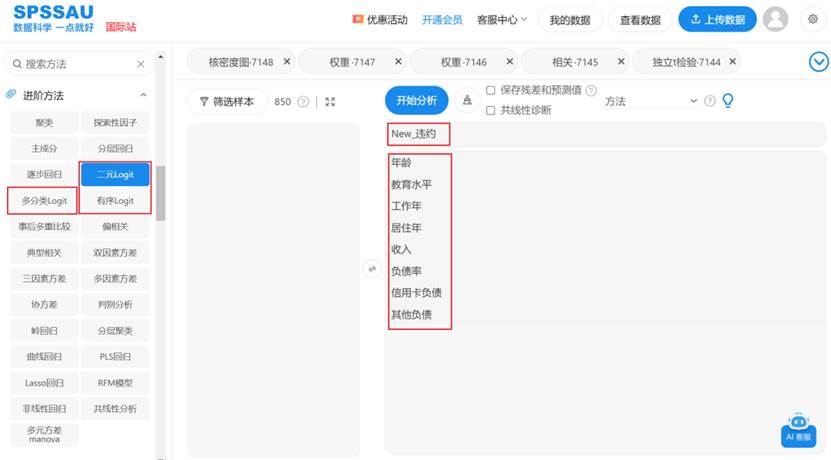Click the lightbulb tips icon
This screenshot has height=460, width=831.
tap(728, 100)
